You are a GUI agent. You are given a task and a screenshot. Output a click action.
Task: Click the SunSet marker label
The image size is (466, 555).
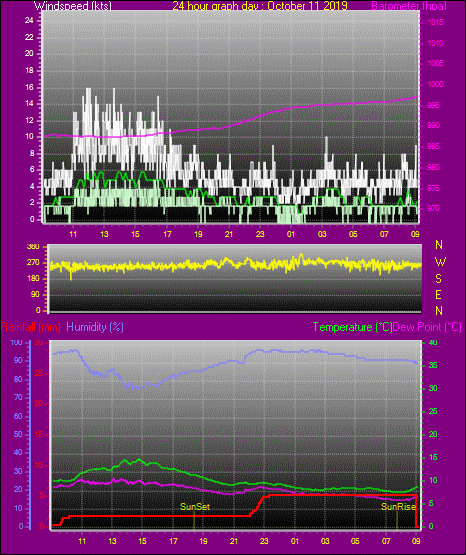(x=195, y=507)
